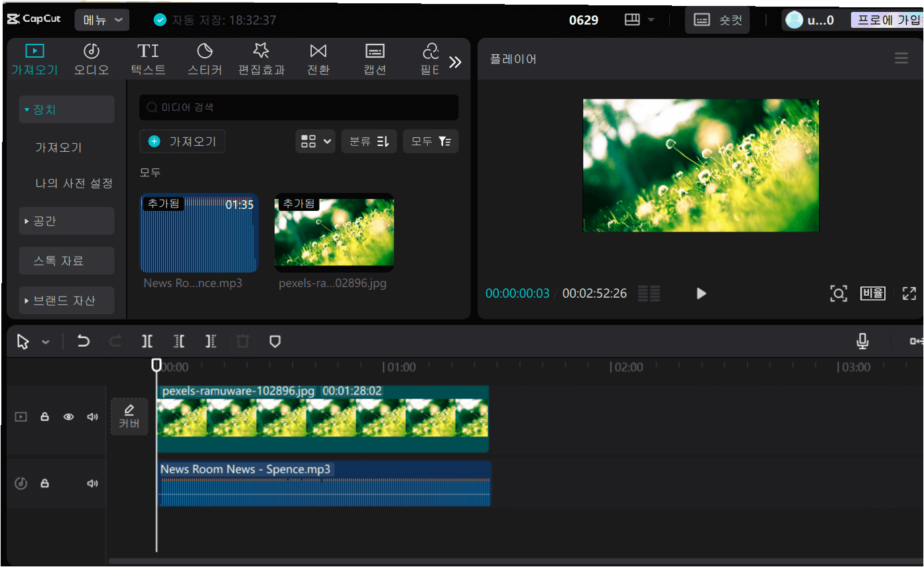Select the pexels-ra...02896.jpg image thumbnail

click(x=334, y=233)
